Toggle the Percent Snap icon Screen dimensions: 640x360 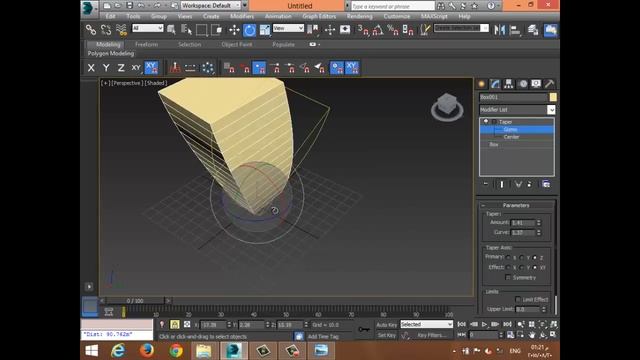click(393, 30)
